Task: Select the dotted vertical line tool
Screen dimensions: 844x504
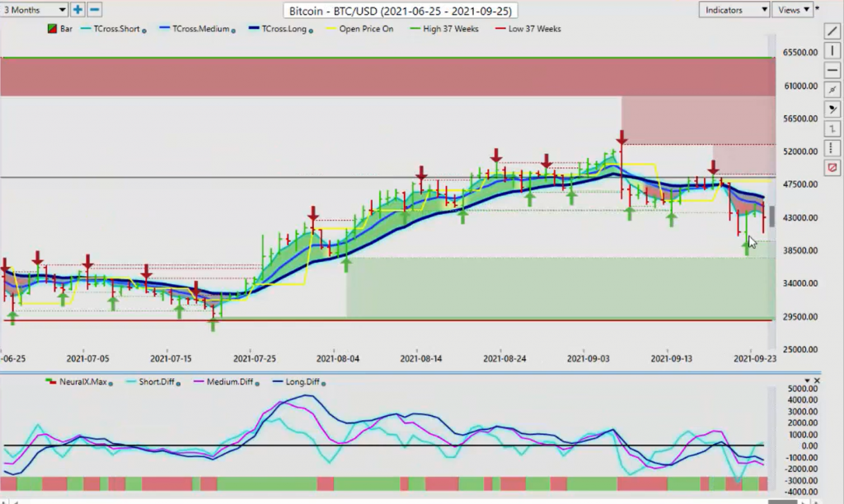Action: 832,148
